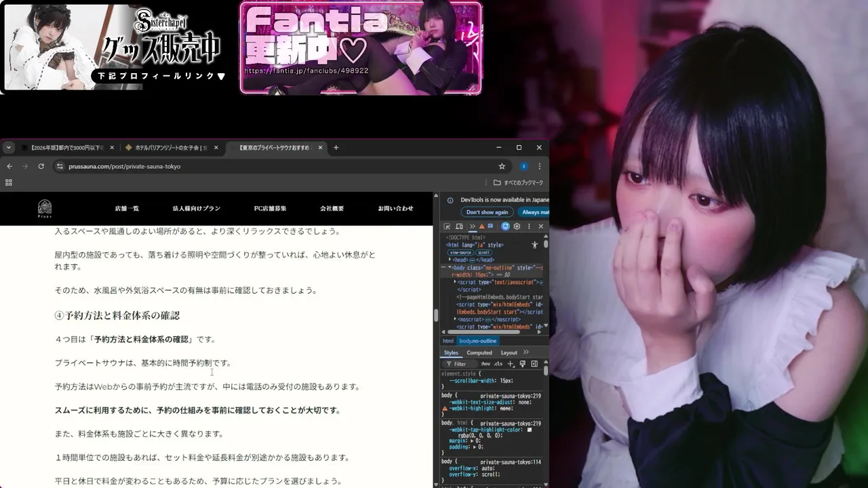This screenshot has height=488, width=868.
Task: Click the browser forward arrow
Action: click(x=25, y=166)
